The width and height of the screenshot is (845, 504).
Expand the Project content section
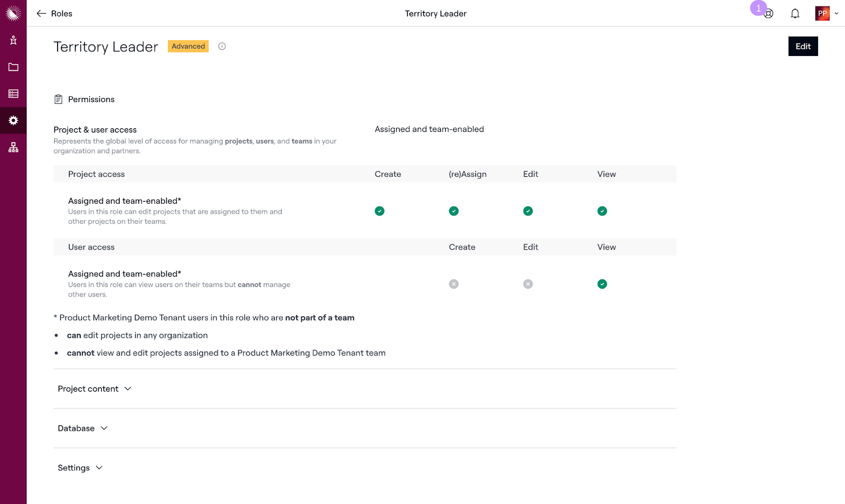click(x=95, y=389)
